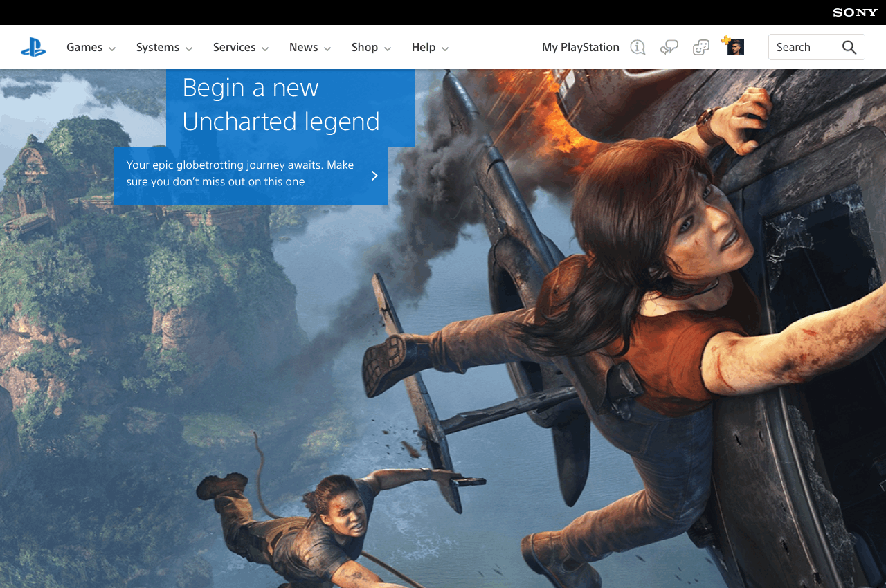Expand the Systems dropdown chevron
The image size is (886, 588).
[x=189, y=48]
